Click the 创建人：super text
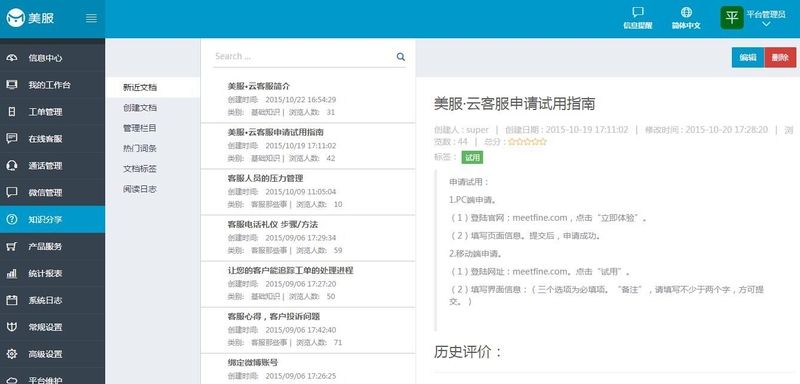Viewport: 800px width, 384px height. pos(461,130)
